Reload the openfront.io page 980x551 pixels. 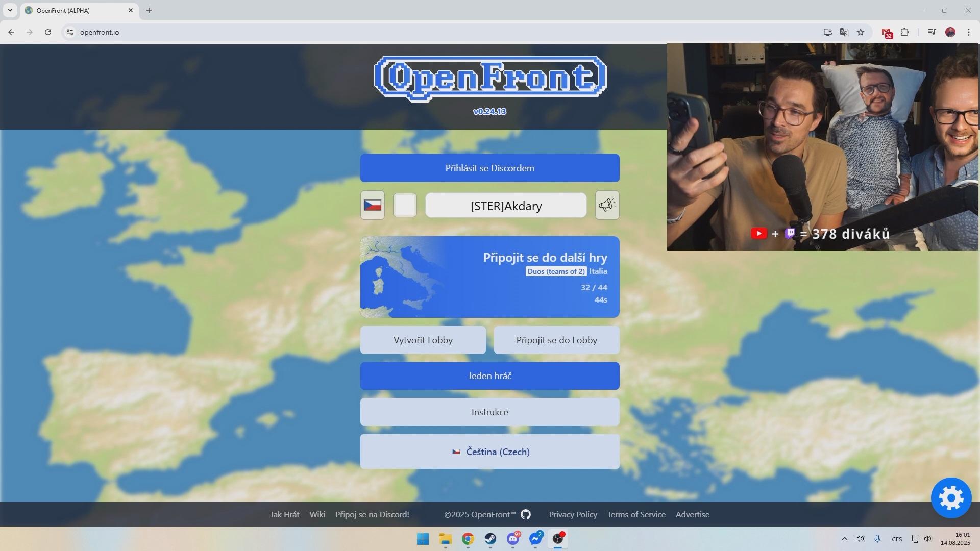[x=48, y=32]
